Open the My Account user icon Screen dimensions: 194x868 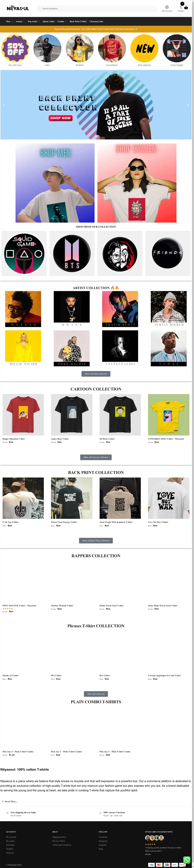pyautogui.click(x=167, y=7)
